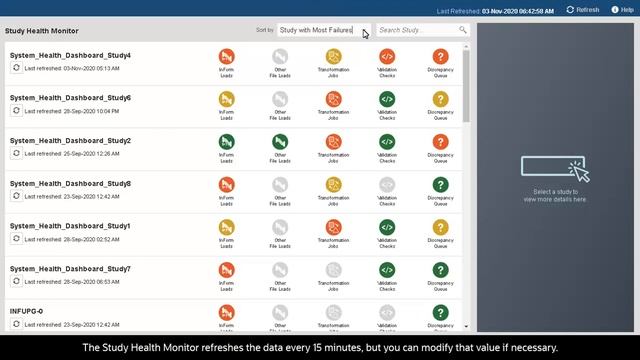Select System_Health_Dashboard_Study6 study name
The width and height of the screenshot is (640, 360).
[x=70, y=98]
